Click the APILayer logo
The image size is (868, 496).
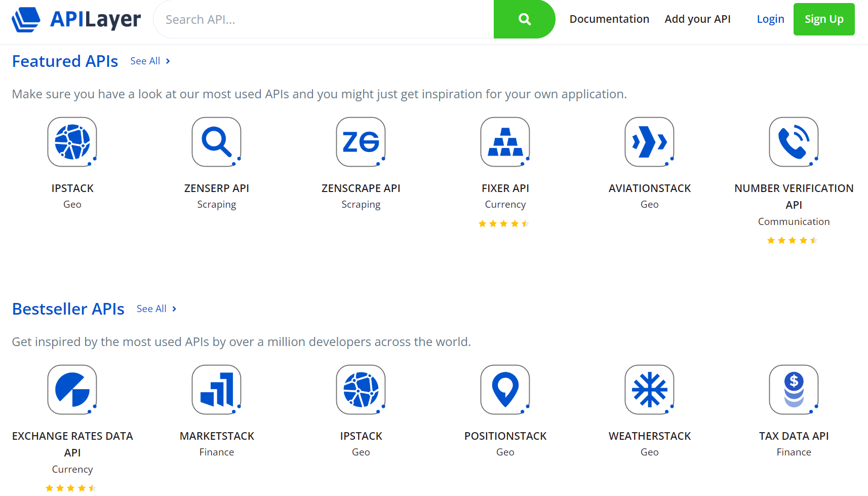pyautogui.click(x=76, y=19)
